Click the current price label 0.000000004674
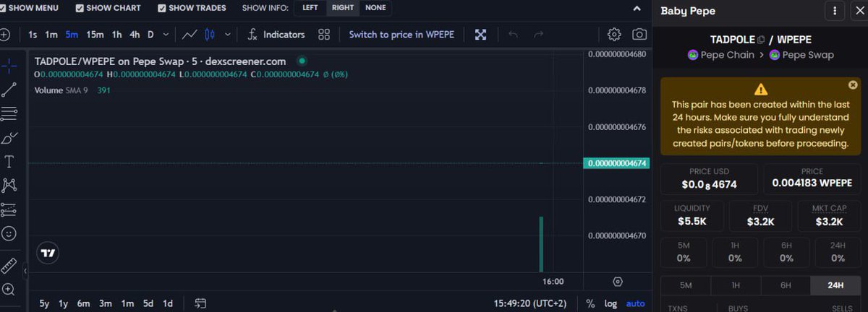Screen dimensions: 868x312 point(617,163)
